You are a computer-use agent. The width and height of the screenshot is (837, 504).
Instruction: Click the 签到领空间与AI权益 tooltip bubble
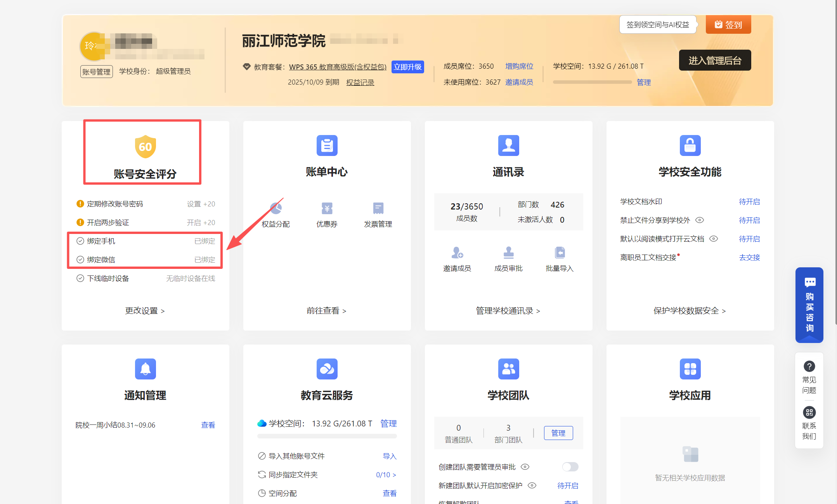[x=658, y=24]
